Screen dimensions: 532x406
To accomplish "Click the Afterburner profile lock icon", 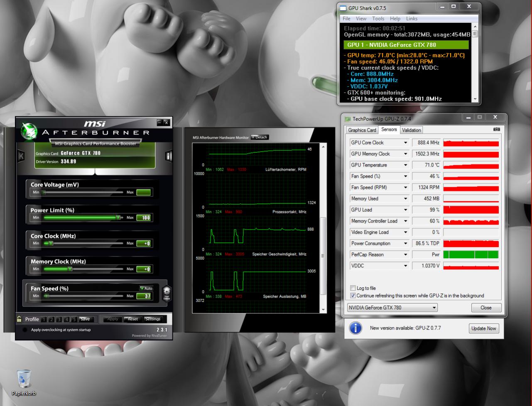I will click(x=19, y=319).
